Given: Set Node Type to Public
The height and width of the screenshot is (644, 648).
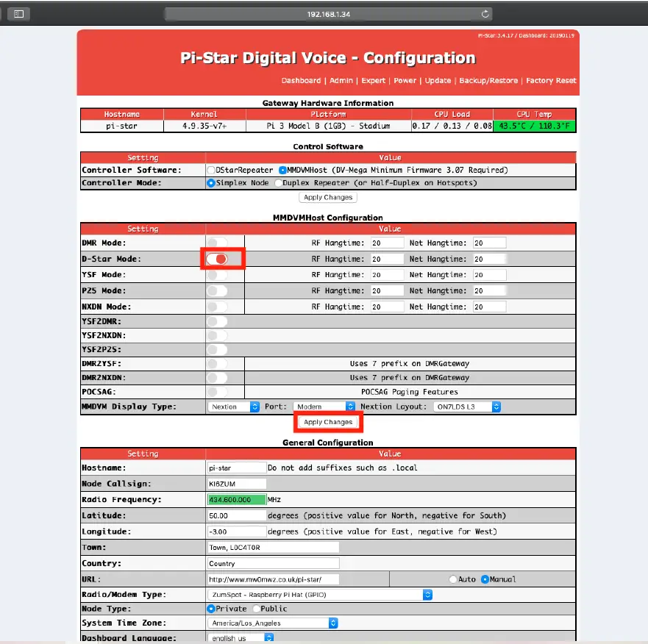Looking at the screenshot, I should (x=256, y=609).
